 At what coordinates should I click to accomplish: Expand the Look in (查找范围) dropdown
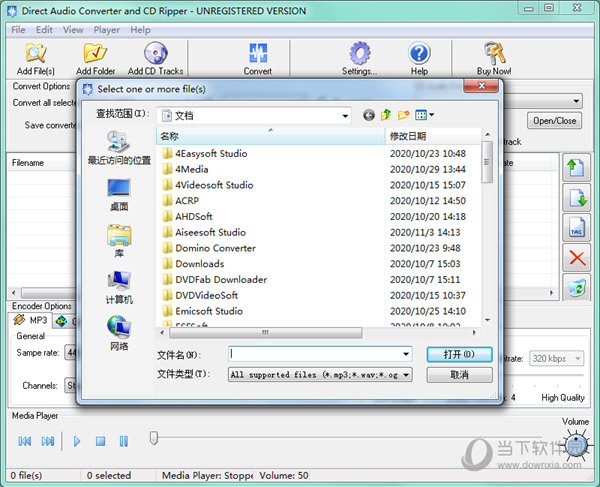345,116
